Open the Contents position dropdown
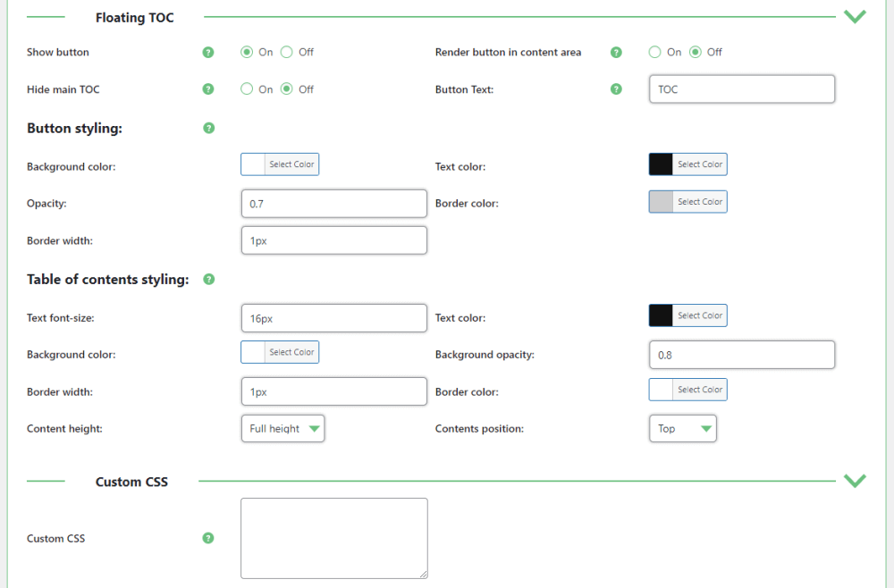 click(682, 429)
